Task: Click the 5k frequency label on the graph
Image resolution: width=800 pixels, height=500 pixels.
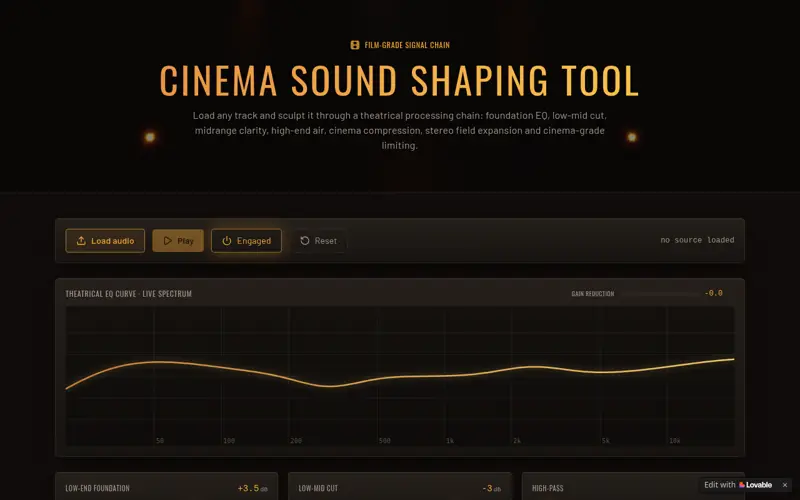Action: click(606, 440)
